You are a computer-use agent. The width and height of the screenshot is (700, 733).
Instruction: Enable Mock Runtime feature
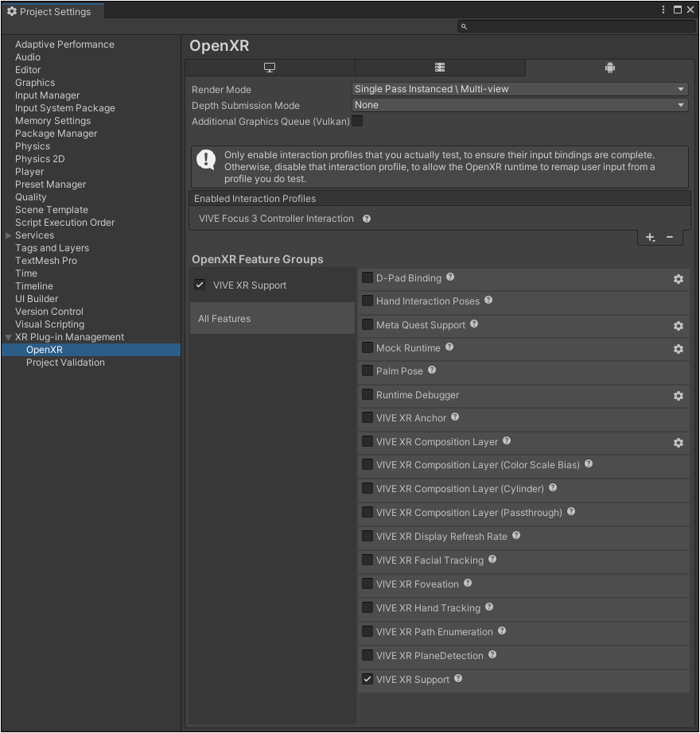[x=367, y=347]
